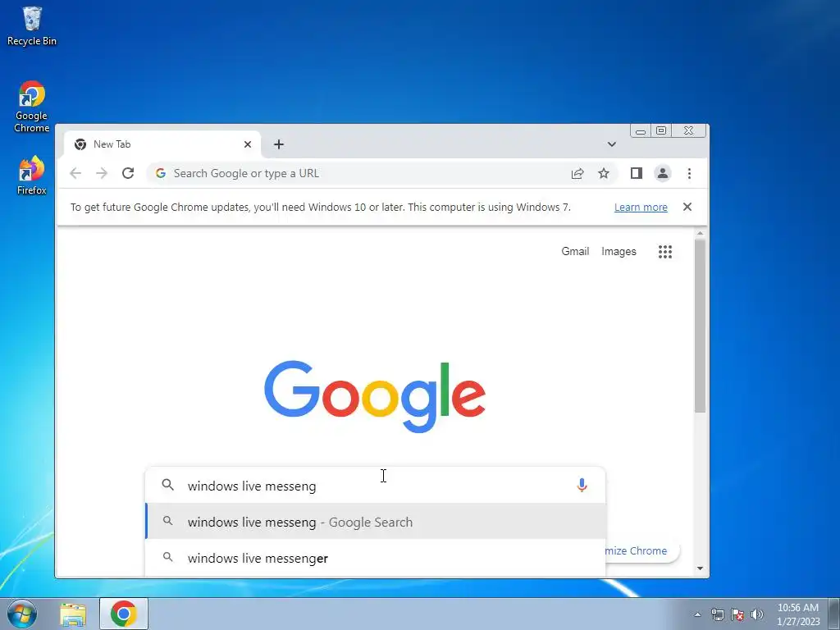Dismiss the Windows 7 update notice

(687, 207)
